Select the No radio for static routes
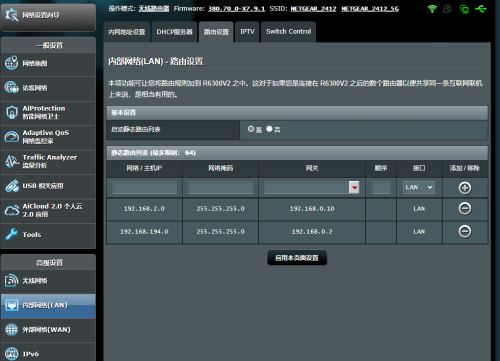Image resolution: width=500 pixels, height=361 pixels. coord(269,129)
